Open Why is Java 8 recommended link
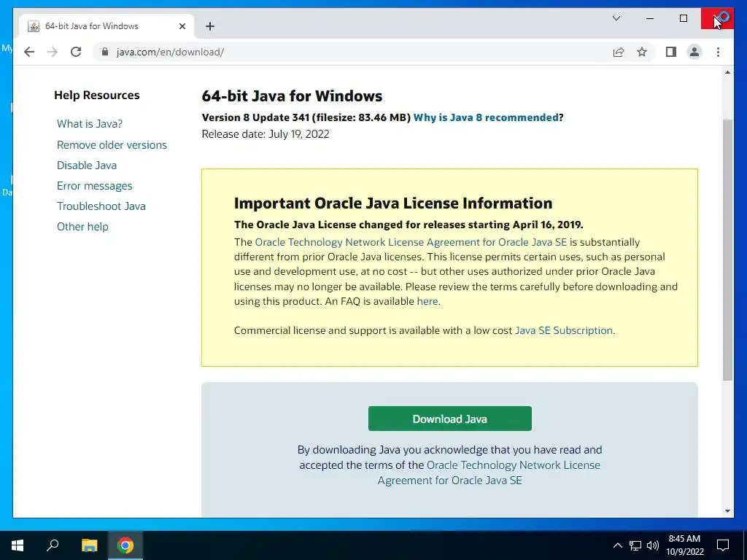747x560 pixels. click(x=485, y=117)
